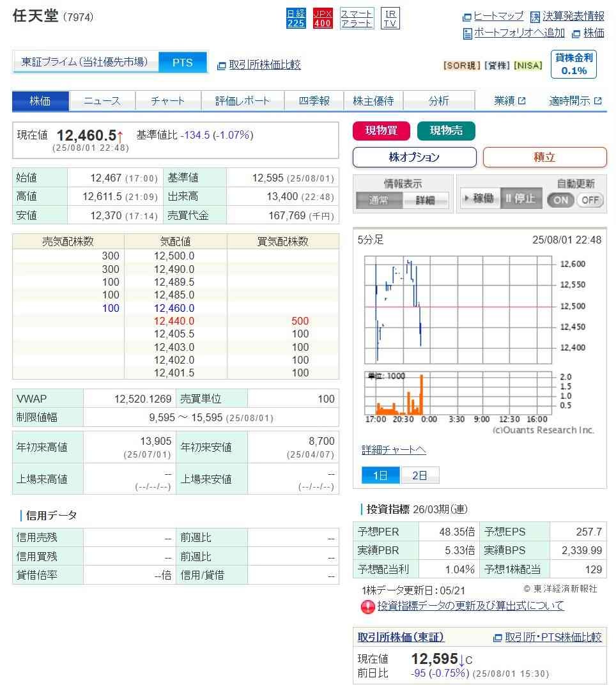Click the 貸株 label
The height and width of the screenshot is (694, 616).
(x=497, y=66)
